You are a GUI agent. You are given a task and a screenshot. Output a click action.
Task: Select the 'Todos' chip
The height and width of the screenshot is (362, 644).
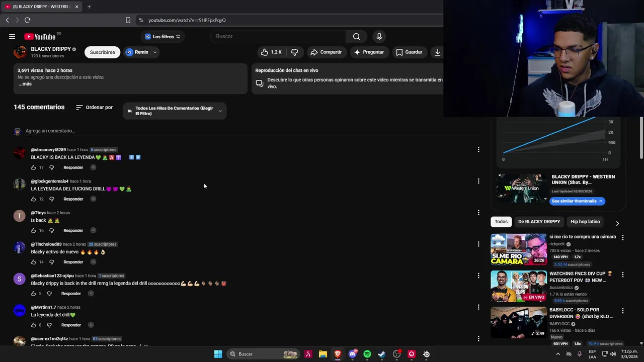coord(501,222)
